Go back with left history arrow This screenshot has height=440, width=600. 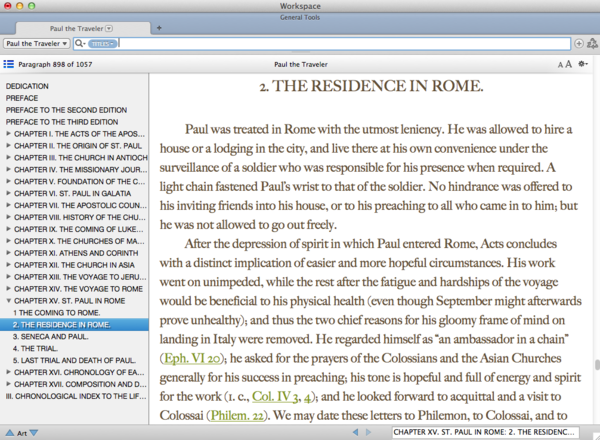[355, 432]
